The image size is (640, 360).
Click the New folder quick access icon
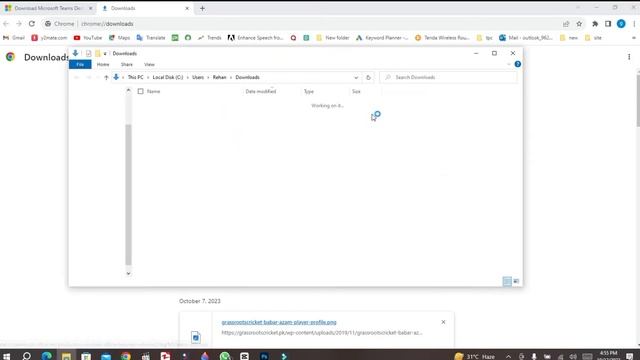point(98,53)
